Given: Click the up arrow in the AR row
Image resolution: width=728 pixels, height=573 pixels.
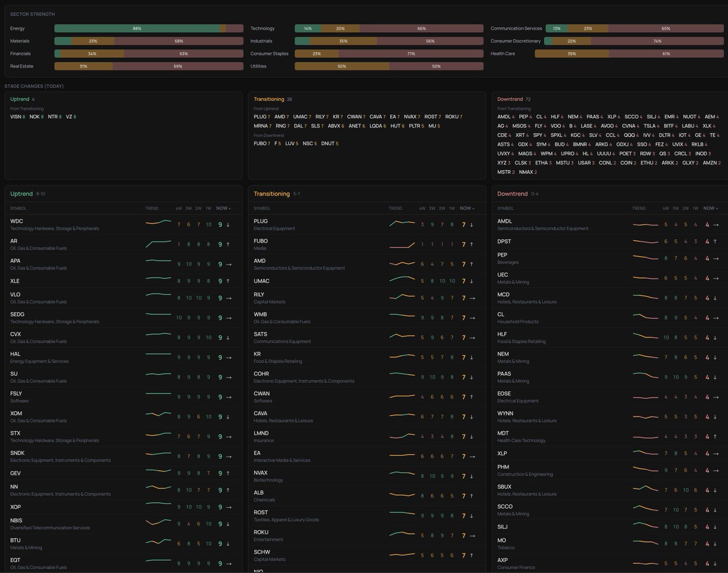Looking at the screenshot, I should click(228, 244).
